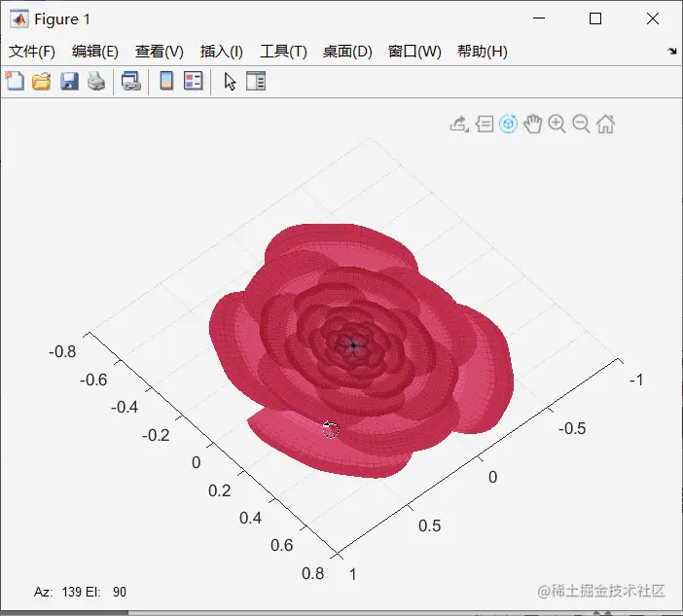Image resolution: width=683 pixels, height=616 pixels.
Task: Insert a colorbar via the toolbar icon
Action: (x=166, y=81)
